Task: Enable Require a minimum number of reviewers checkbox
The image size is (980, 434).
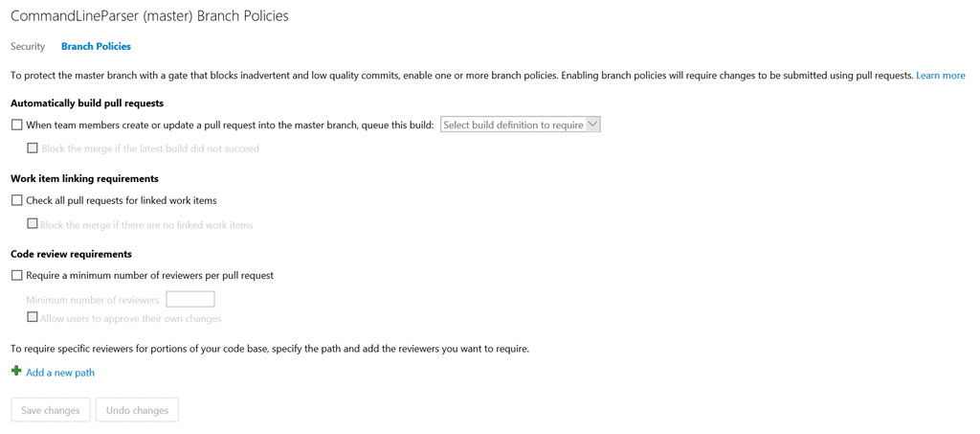Action: [17, 275]
